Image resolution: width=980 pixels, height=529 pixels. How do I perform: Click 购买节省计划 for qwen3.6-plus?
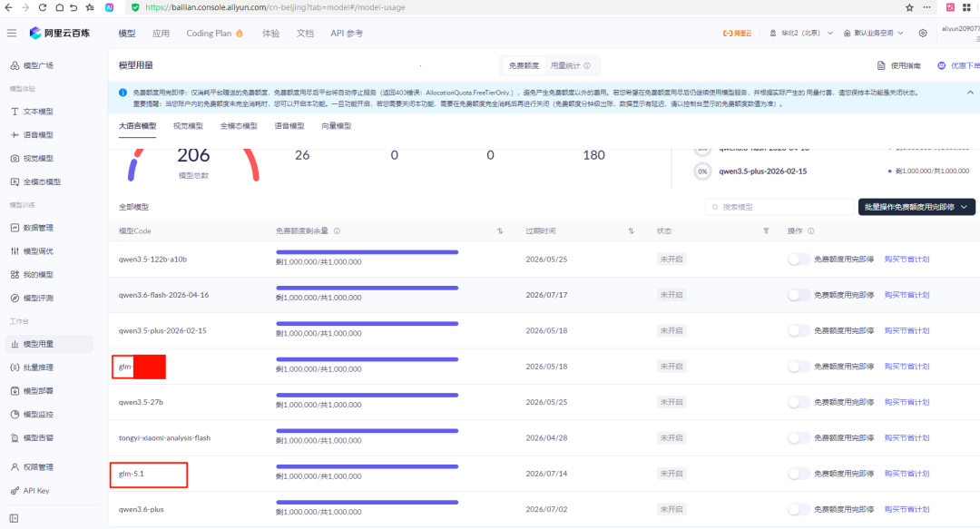tap(906, 509)
